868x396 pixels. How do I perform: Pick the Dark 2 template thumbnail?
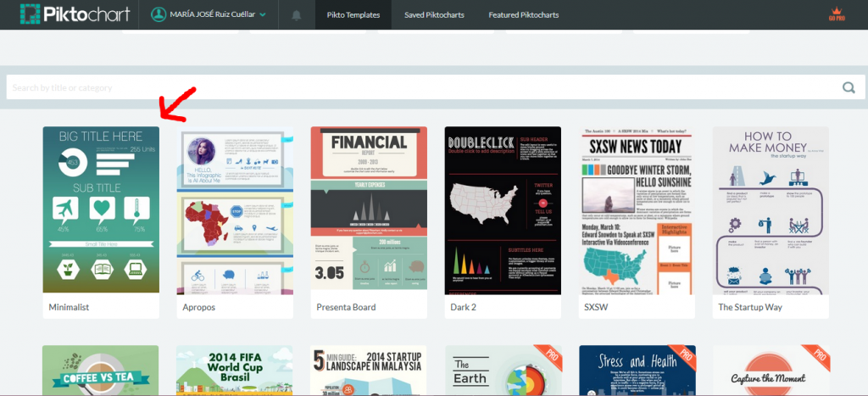point(503,210)
